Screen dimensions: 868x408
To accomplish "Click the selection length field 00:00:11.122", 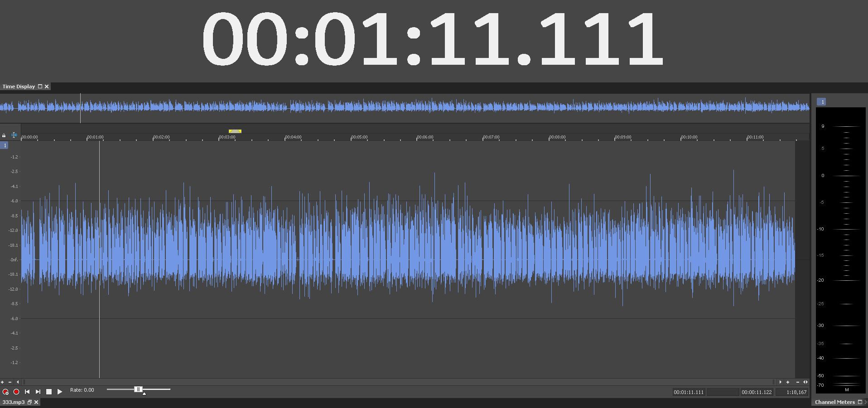I will click(757, 392).
